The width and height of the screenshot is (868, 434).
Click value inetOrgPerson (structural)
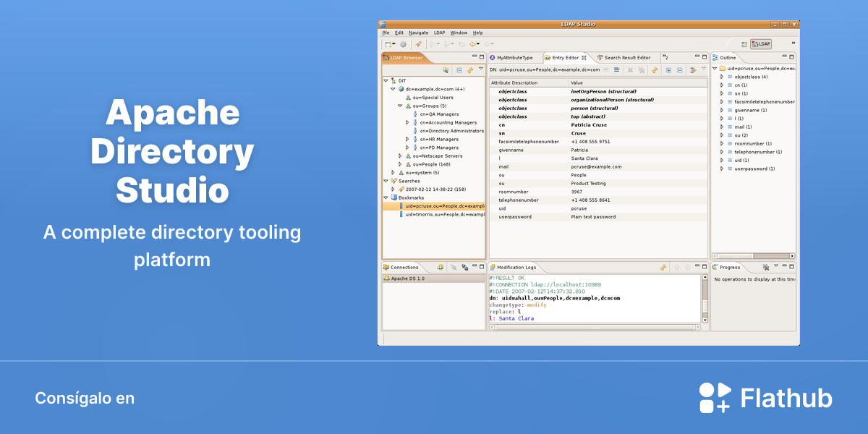click(603, 92)
